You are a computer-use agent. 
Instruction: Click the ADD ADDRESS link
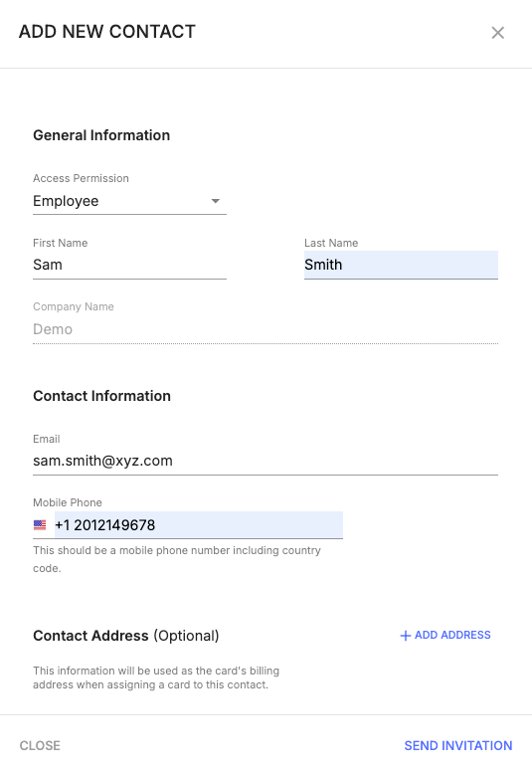(445, 635)
